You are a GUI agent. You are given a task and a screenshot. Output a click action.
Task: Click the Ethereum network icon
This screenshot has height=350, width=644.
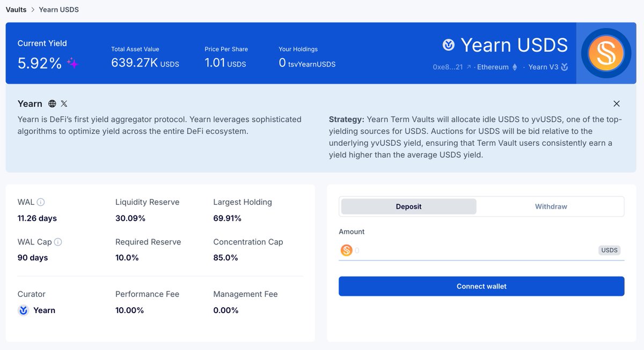click(x=515, y=67)
